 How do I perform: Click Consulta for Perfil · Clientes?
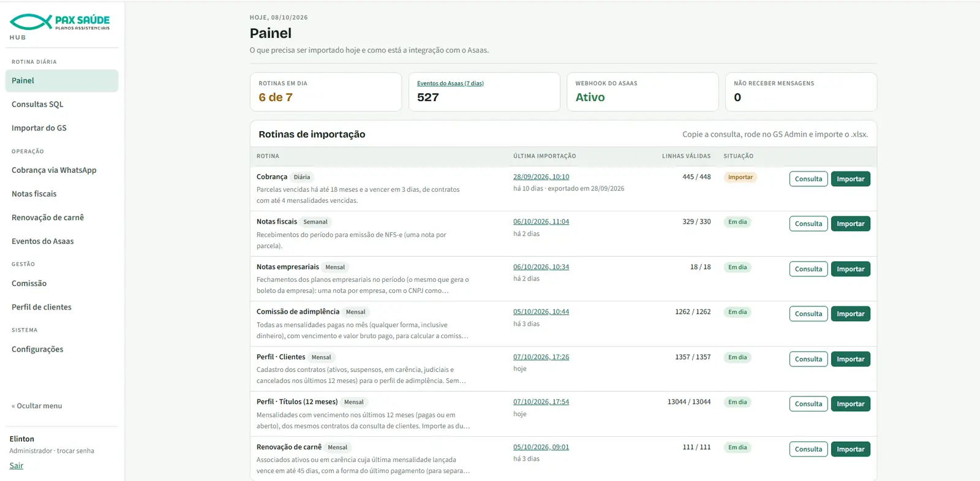point(809,359)
